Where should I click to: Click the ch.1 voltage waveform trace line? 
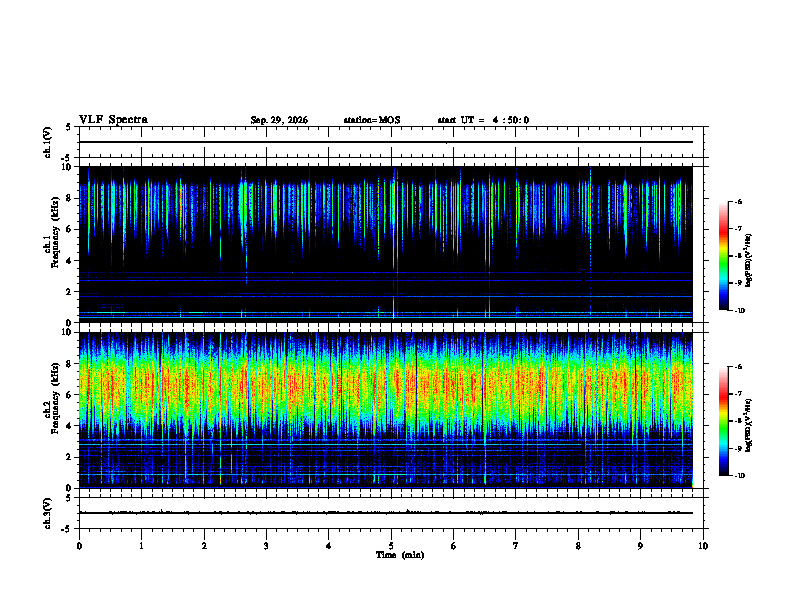pyautogui.click(x=386, y=142)
